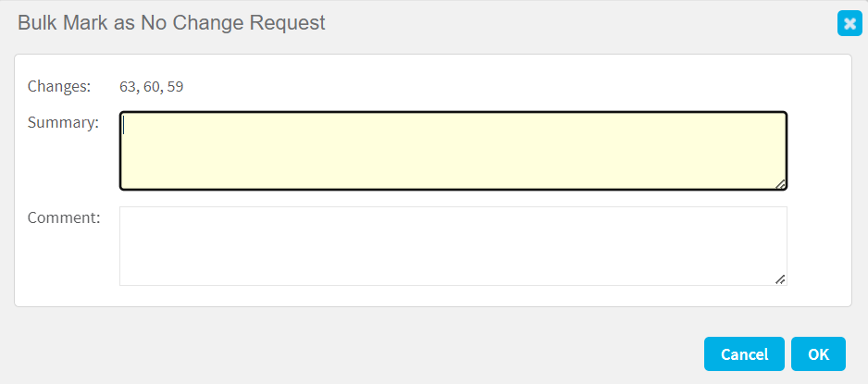
Task: Click the Bulk Mark as No Change Request title
Action: click(171, 23)
